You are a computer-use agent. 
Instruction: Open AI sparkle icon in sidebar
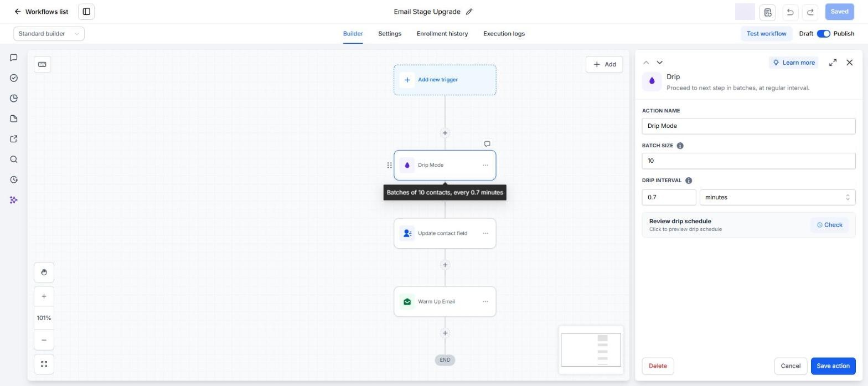tap(14, 200)
